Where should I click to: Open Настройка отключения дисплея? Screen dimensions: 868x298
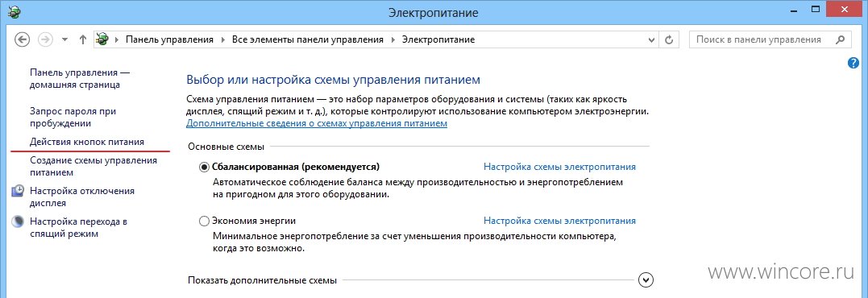82,197
